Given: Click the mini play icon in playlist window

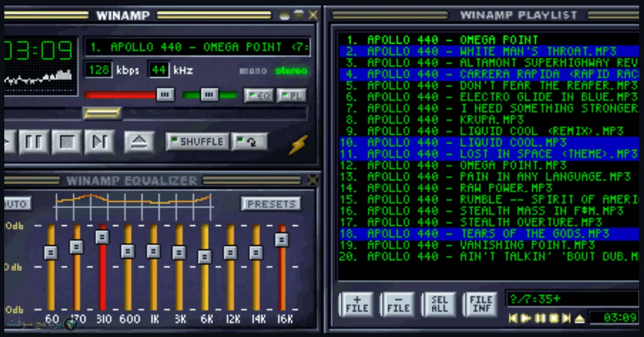Looking at the screenshot, I should pyautogui.click(x=526, y=318).
